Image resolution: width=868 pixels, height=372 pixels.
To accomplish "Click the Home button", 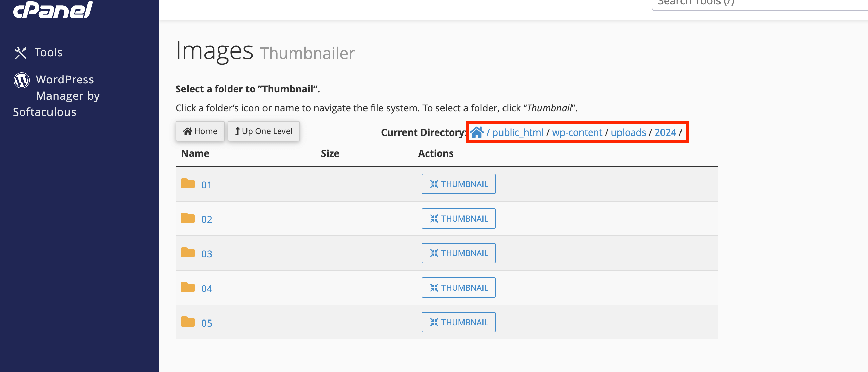I will click(200, 131).
